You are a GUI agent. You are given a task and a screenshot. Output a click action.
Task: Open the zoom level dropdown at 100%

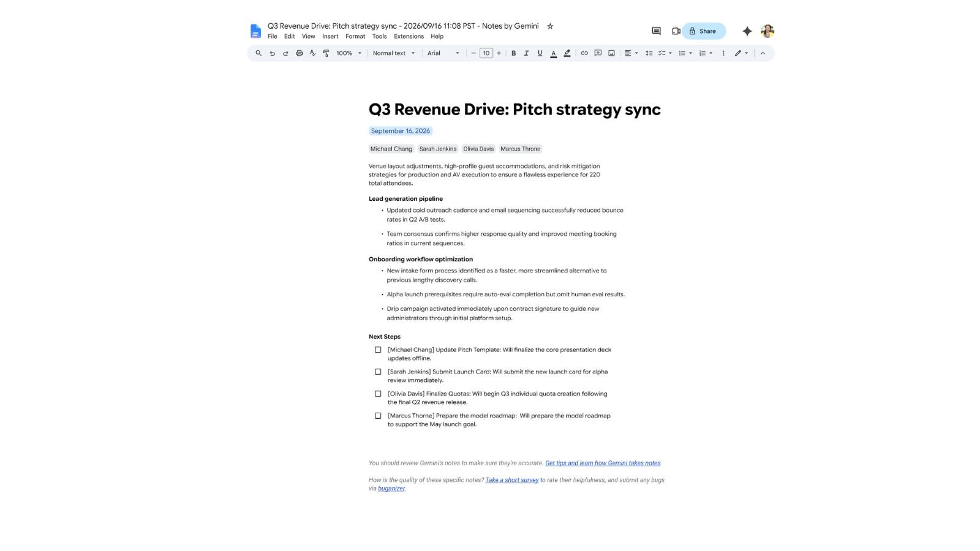pyautogui.click(x=349, y=53)
